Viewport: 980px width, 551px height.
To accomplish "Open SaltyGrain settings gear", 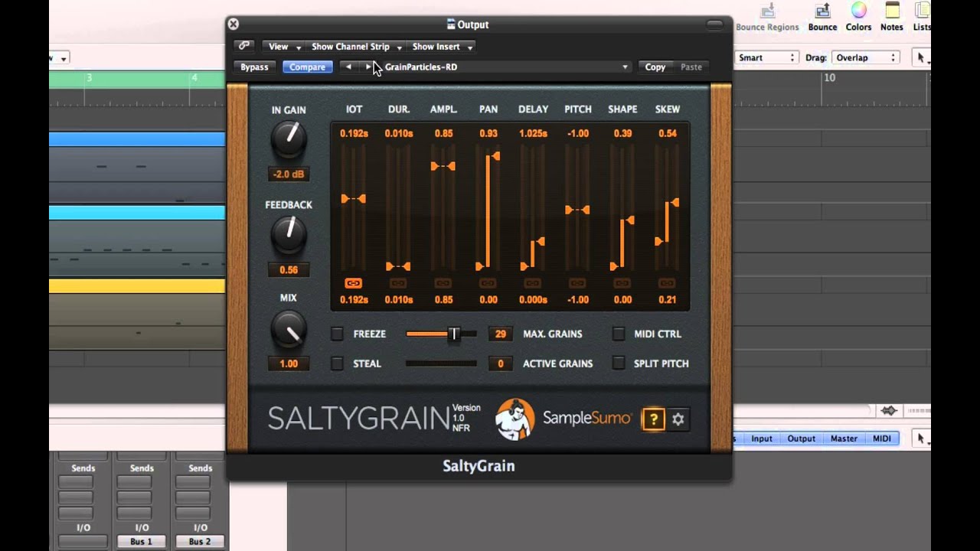I will point(678,419).
